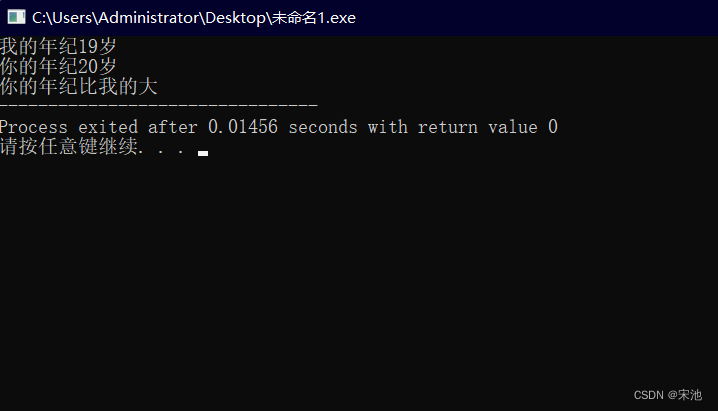The height and width of the screenshot is (411, 718).
Task: Click the word 'seconds' in process line
Action: click(x=323, y=127)
